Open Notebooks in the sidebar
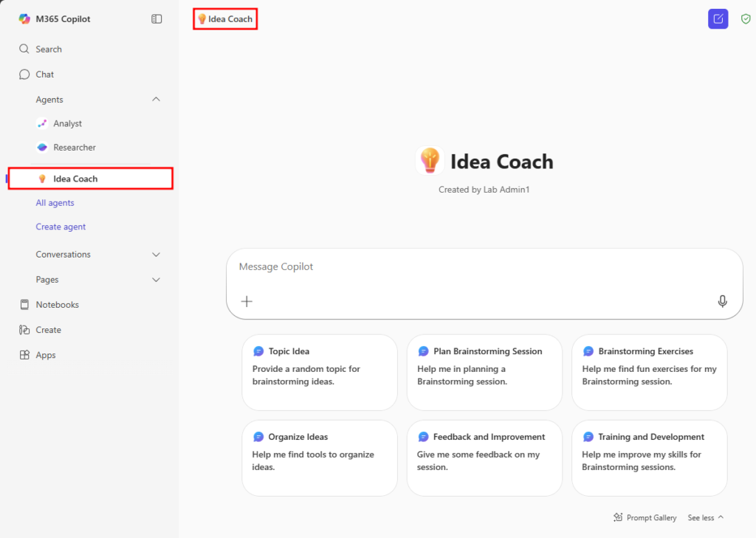Screen dimensions: 756x538 click(x=57, y=305)
